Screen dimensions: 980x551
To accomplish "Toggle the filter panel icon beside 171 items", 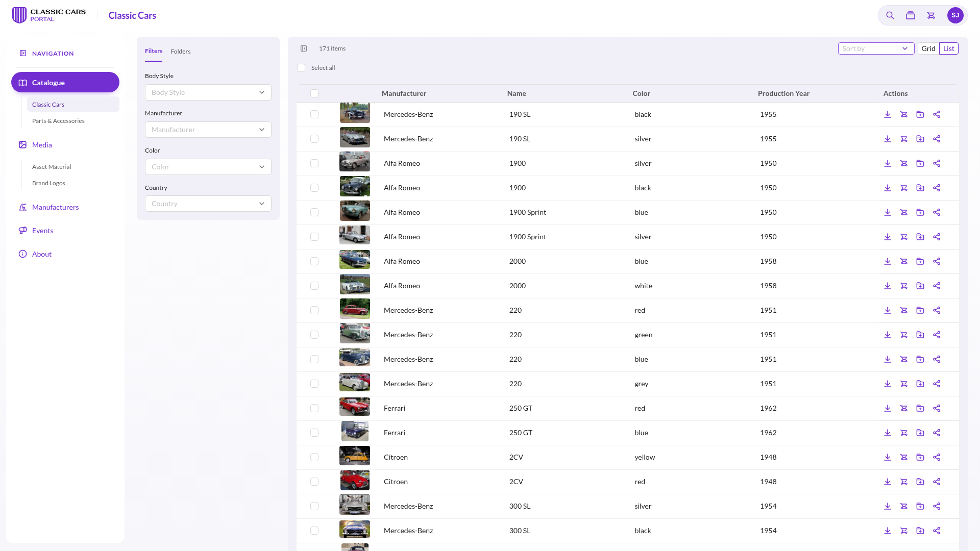I will 304,48.
